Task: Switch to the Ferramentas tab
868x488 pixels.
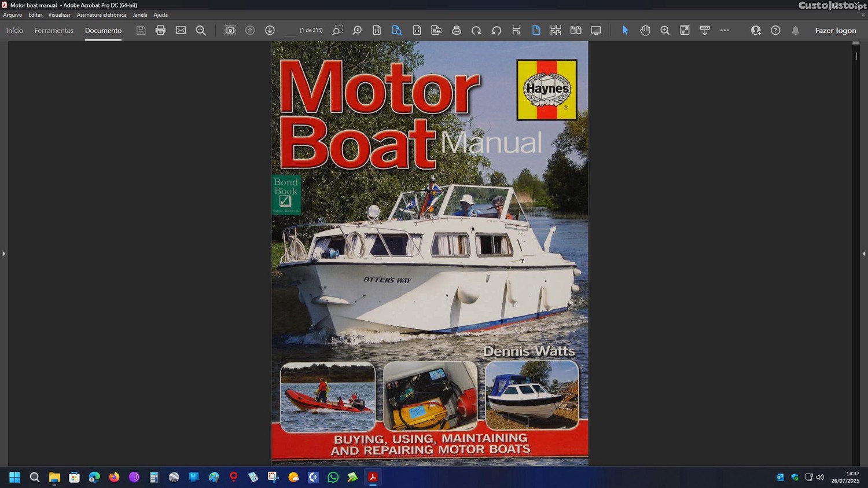Action: [x=54, y=31]
